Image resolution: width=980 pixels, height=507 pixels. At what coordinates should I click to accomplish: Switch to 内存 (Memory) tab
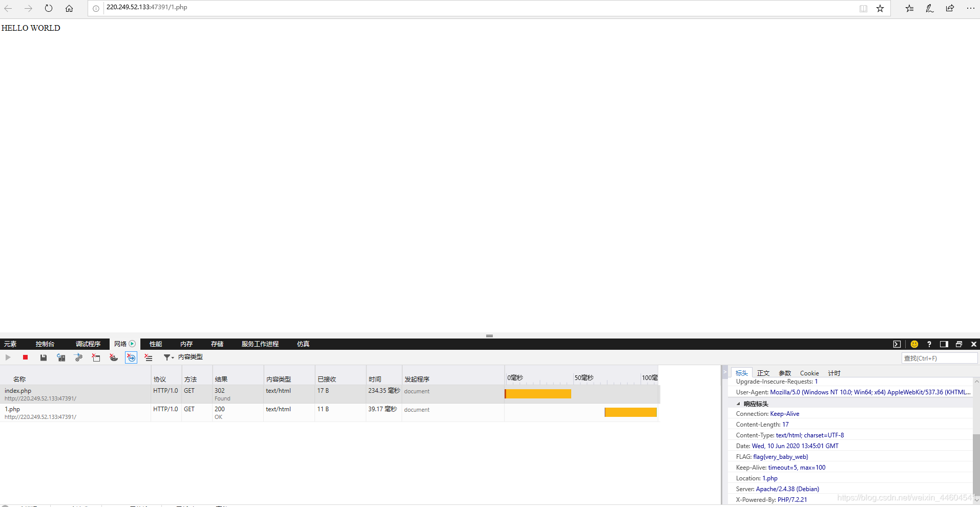click(186, 344)
